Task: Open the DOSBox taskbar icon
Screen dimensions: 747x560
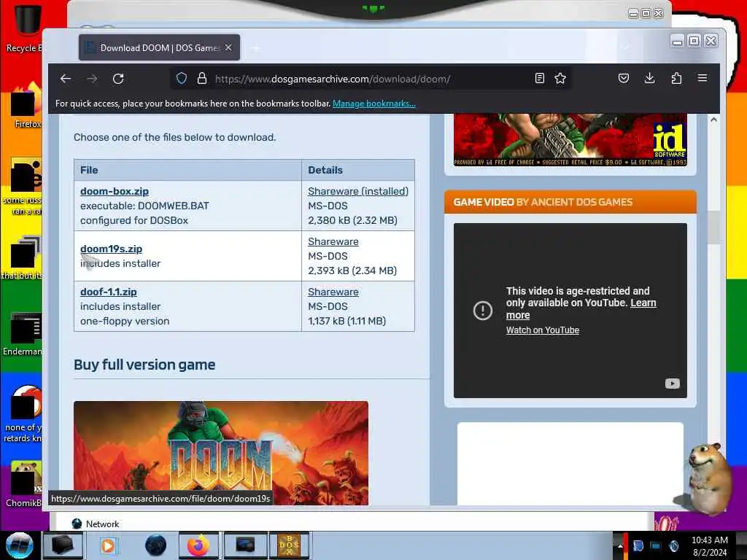Action: tap(289, 545)
